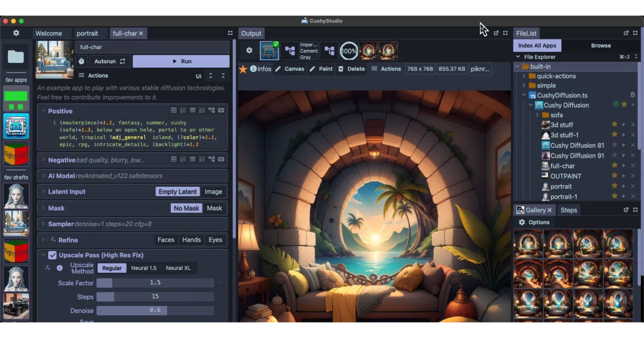The height and width of the screenshot is (338, 644).
Task: Pop out the Gallery panel
Action: [x=626, y=210]
